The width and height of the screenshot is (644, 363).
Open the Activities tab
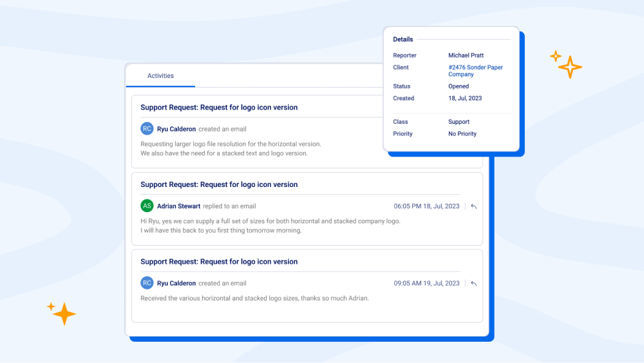pos(160,75)
